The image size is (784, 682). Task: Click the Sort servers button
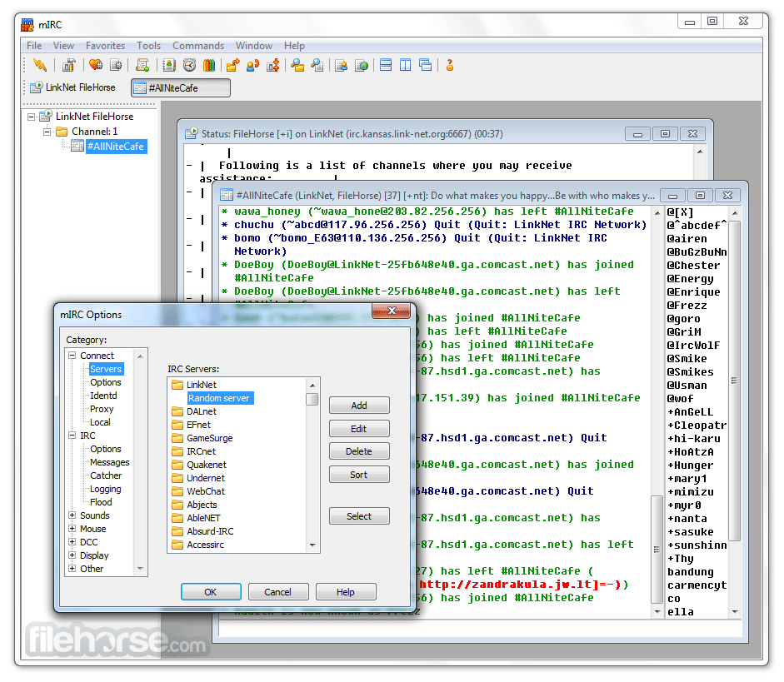(x=359, y=475)
